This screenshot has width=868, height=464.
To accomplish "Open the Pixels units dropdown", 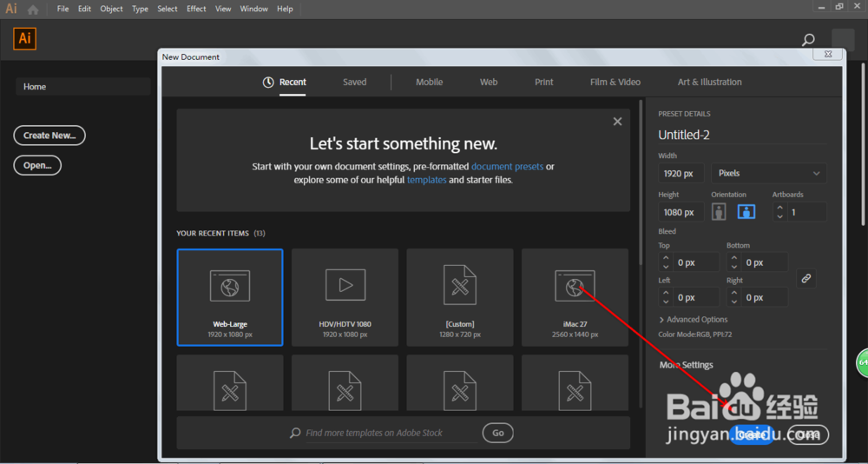I will coord(769,173).
